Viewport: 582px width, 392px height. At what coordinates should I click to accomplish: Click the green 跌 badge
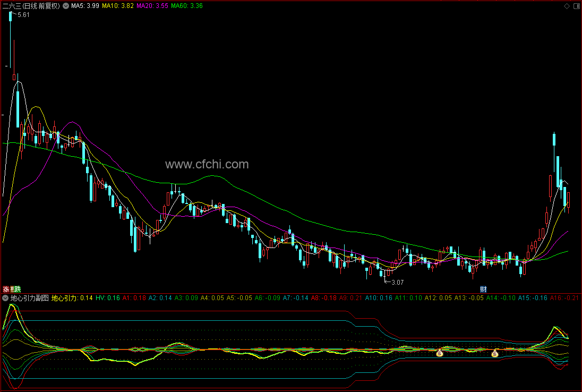tap(18, 289)
